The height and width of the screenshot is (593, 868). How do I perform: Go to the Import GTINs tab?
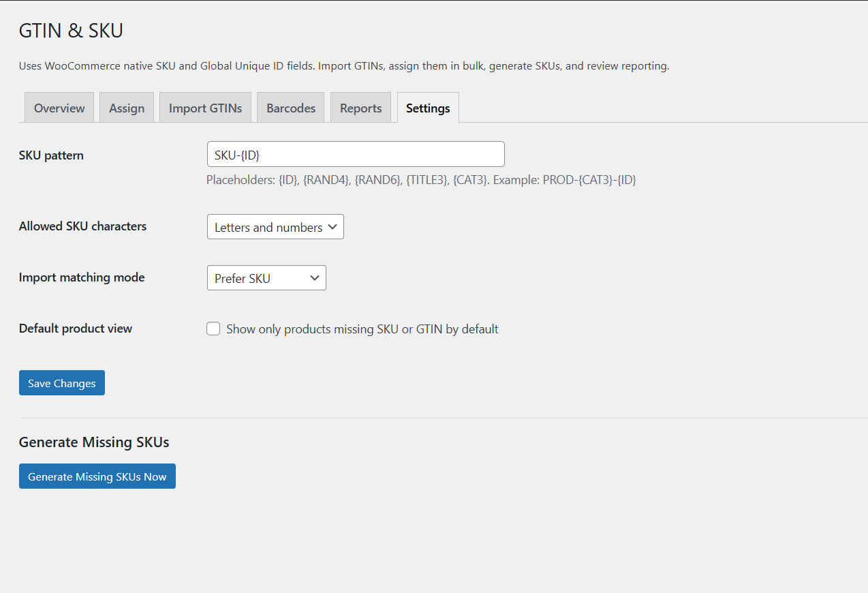coord(205,107)
